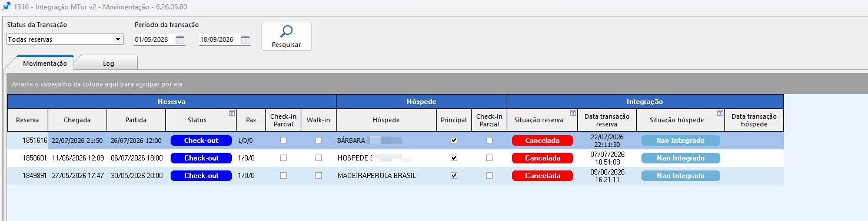Click Cancelada badge in first row
Image resolution: width=868 pixels, height=221 pixels.
(x=543, y=140)
